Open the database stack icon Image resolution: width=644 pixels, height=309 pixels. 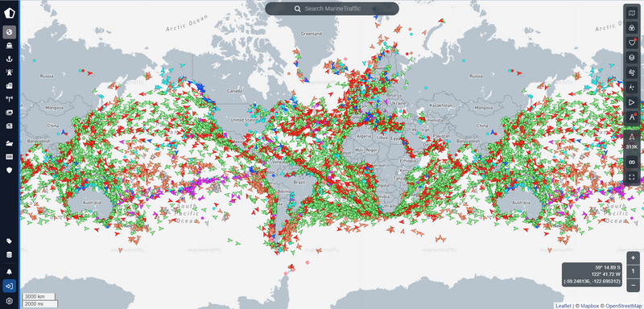pos(10,254)
